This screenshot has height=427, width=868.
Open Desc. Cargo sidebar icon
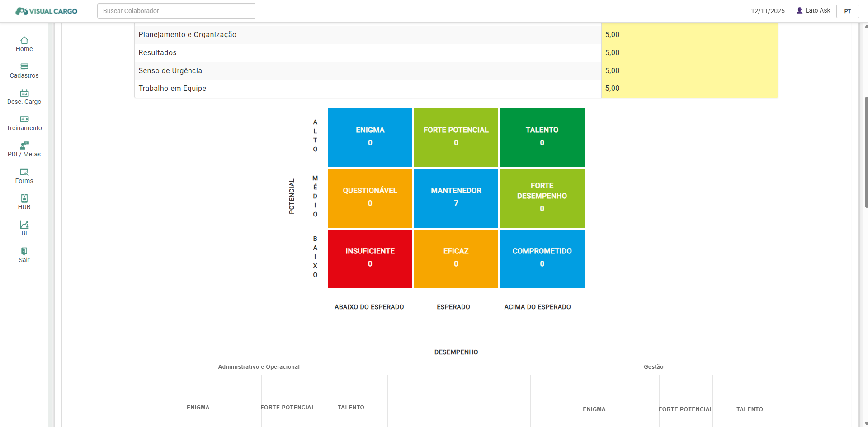[x=24, y=94]
